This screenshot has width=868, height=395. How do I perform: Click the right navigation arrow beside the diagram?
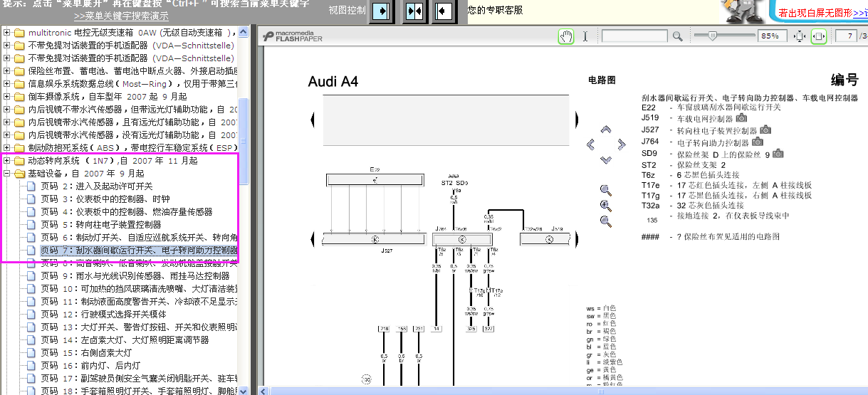(622, 144)
